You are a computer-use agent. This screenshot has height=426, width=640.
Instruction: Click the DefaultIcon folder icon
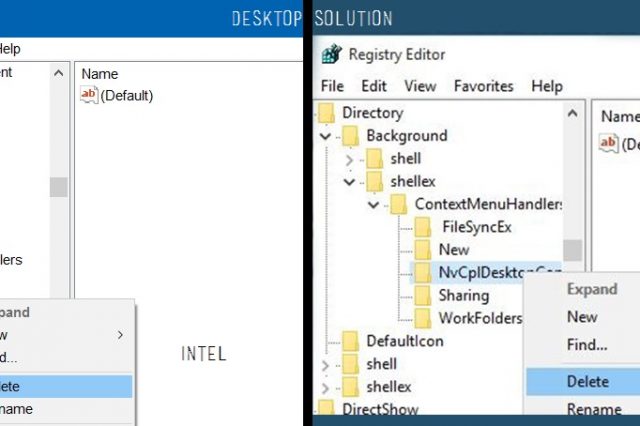350,341
